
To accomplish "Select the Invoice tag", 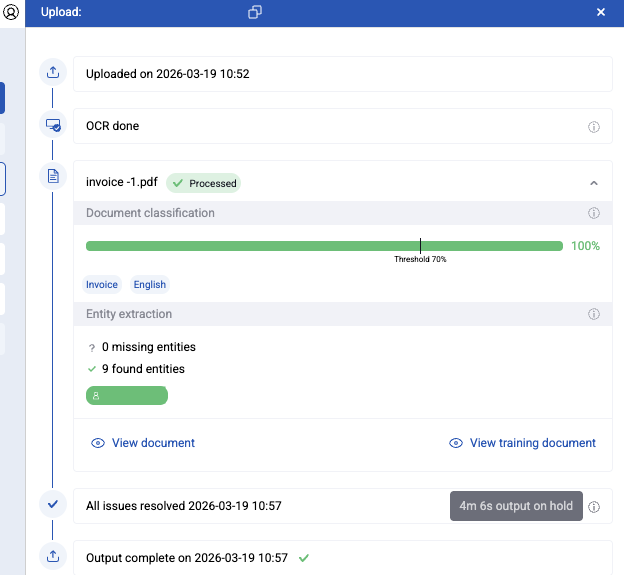I will coord(102,285).
